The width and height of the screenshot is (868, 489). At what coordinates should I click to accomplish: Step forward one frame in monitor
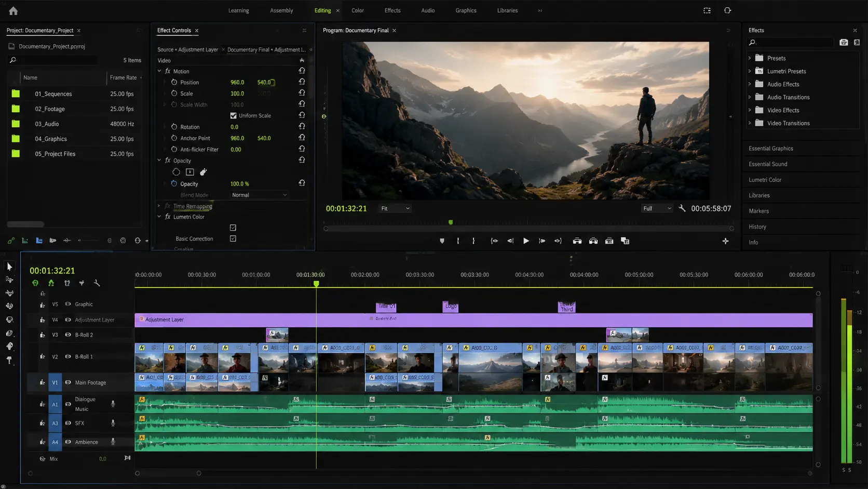pos(542,241)
